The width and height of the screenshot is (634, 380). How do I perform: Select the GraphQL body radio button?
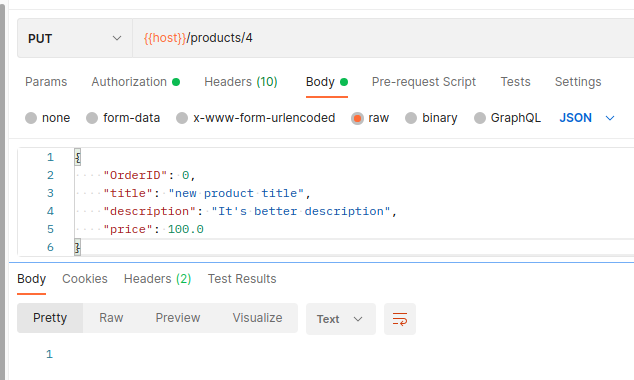pyautogui.click(x=480, y=118)
